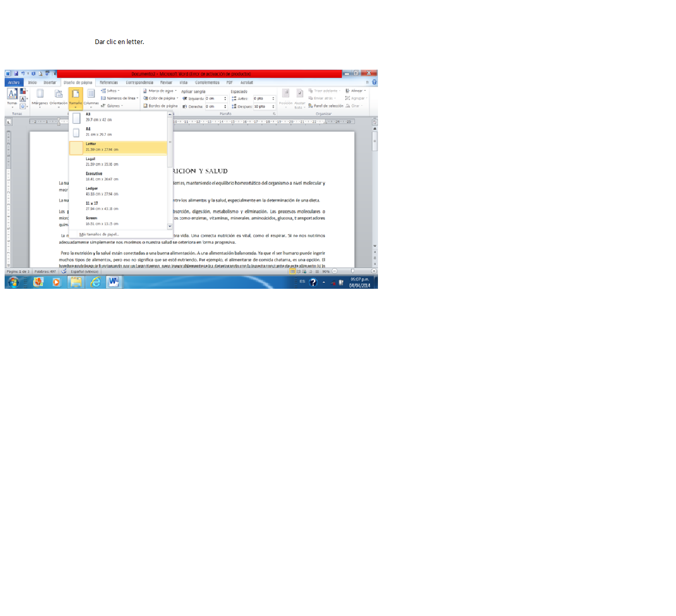Select the Ledger paper size
The width and height of the screenshot is (676, 616).
coord(118,192)
